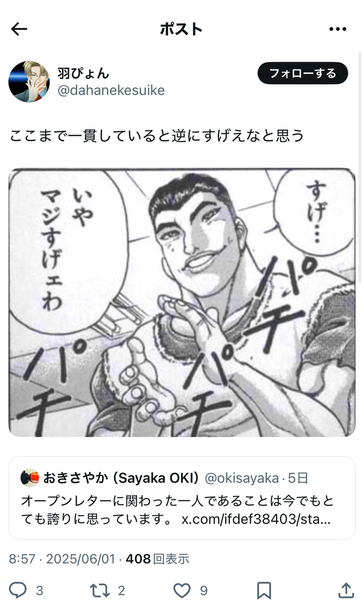This screenshot has height=606, width=364.
Task: Like the post with the heart icon
Action: [182, 590]
